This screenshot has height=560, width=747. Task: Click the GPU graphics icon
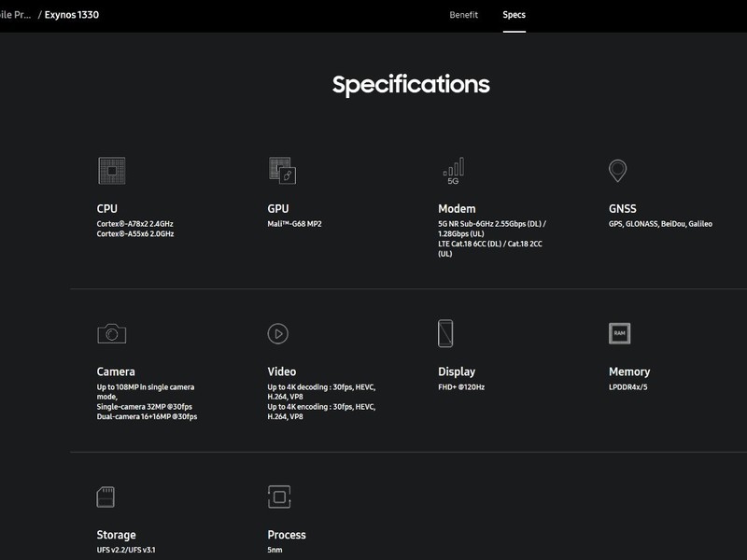point(282,171)
